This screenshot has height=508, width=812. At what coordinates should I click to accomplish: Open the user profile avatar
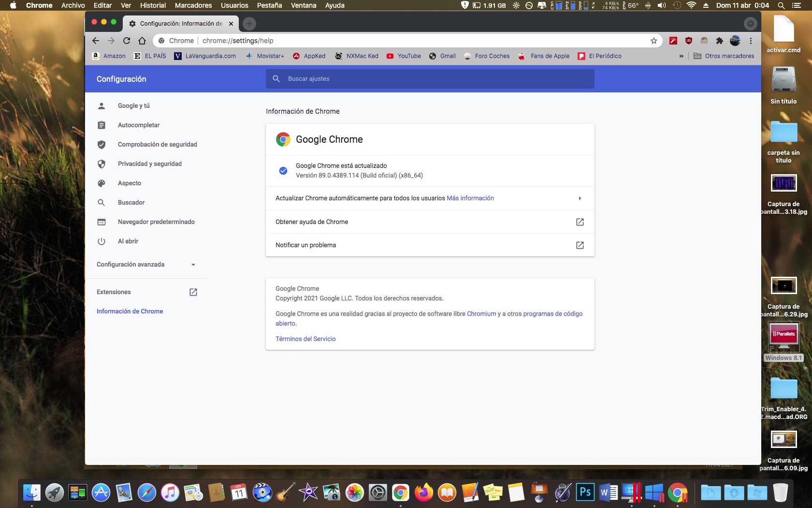(x=735, y=41)
